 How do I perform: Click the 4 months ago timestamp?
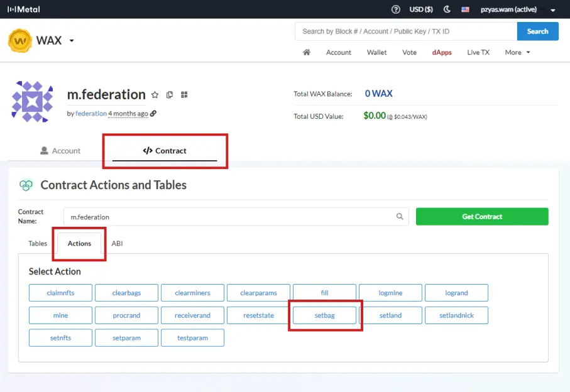point(128,113)
